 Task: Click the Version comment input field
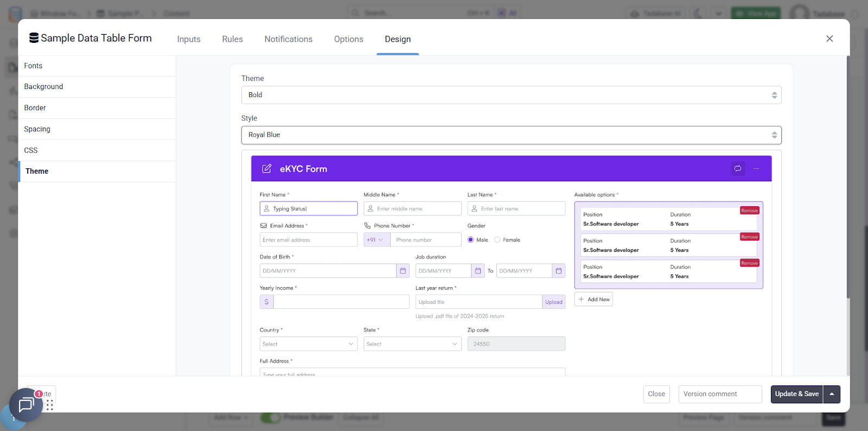point(720,394)
